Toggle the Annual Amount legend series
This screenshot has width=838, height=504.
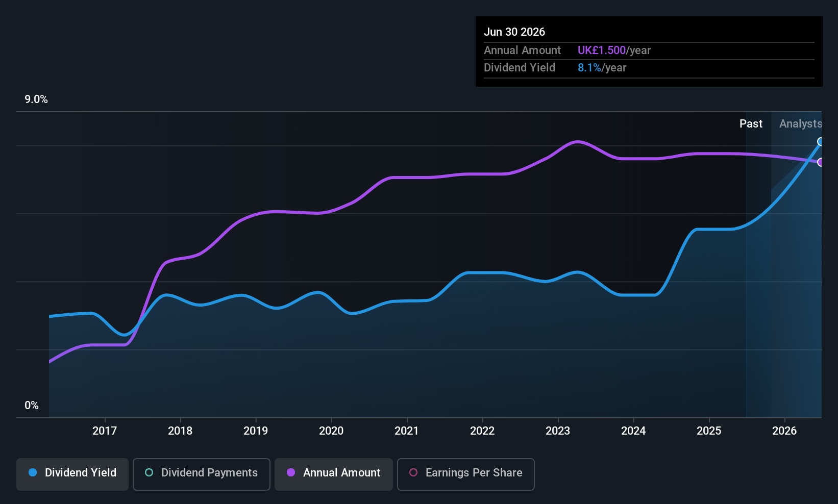click(334, 474)
